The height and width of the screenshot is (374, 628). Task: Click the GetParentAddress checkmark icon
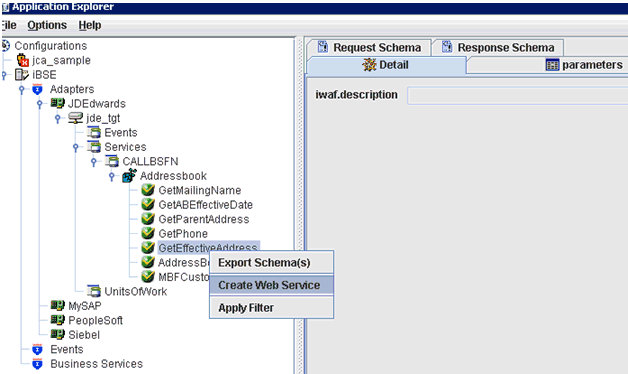148,219
